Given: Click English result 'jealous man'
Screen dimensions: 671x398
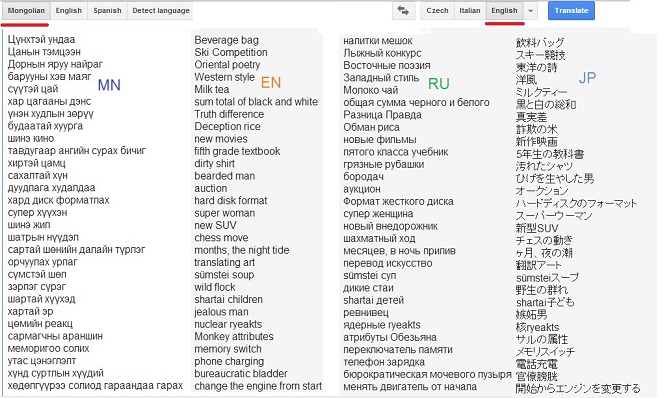Looking at the screenshot, I should point(221,312).
